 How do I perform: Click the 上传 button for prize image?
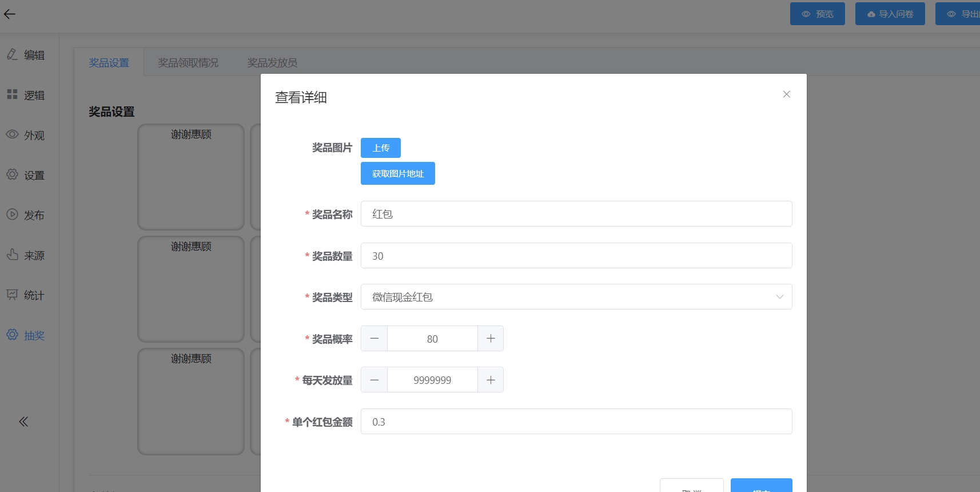(381, 148)
